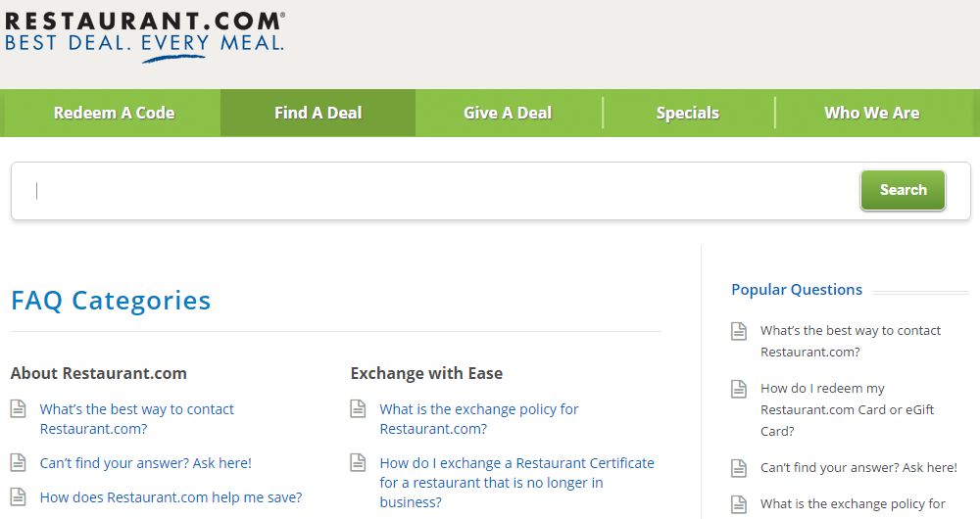Click document icon beside 'How do I redeem my' popular question
This screenshot has height=519, width=980.
pyautogui.click(x=739, y=389)
